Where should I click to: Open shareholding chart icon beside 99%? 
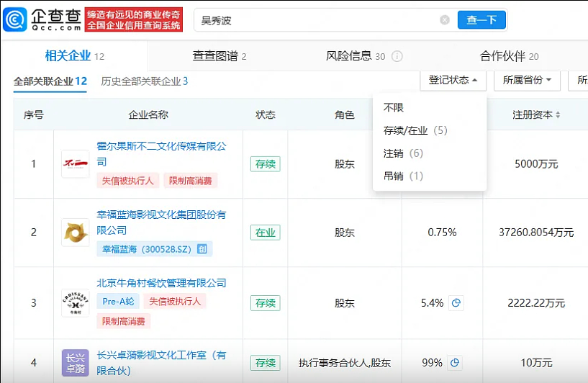455,363
